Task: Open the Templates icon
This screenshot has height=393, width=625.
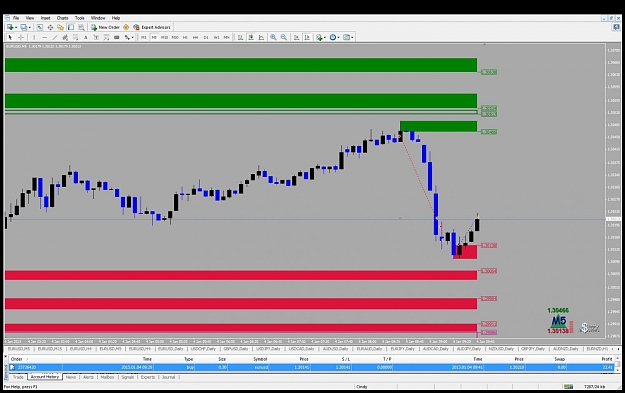Action: click(x=346, y=37)
